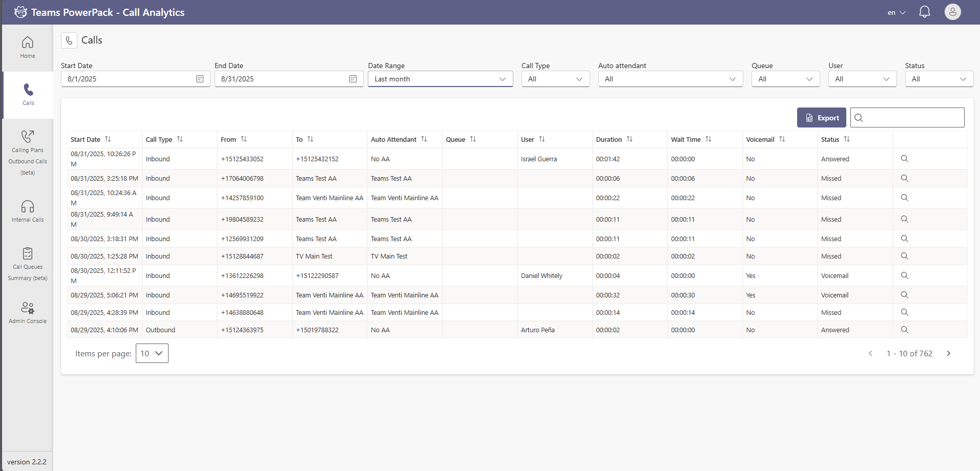Open the language selector en
The height and width of the screenshot is (471, 980).
(896, 12)
